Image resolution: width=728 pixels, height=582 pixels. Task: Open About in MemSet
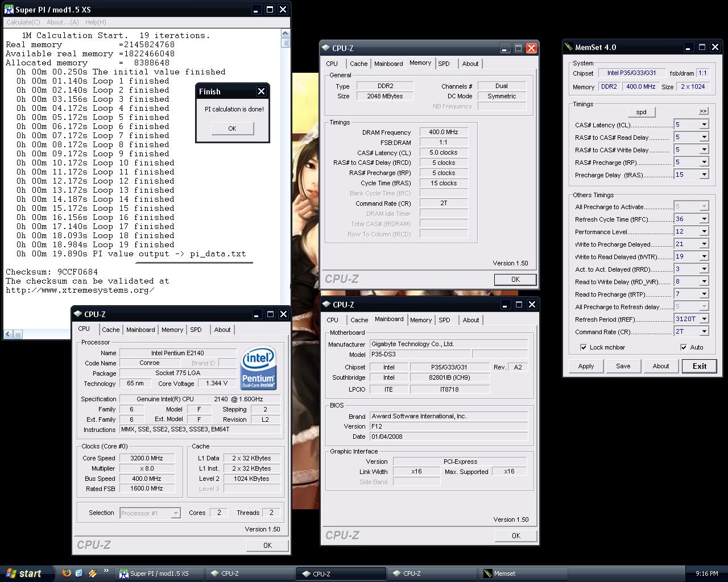660,366
